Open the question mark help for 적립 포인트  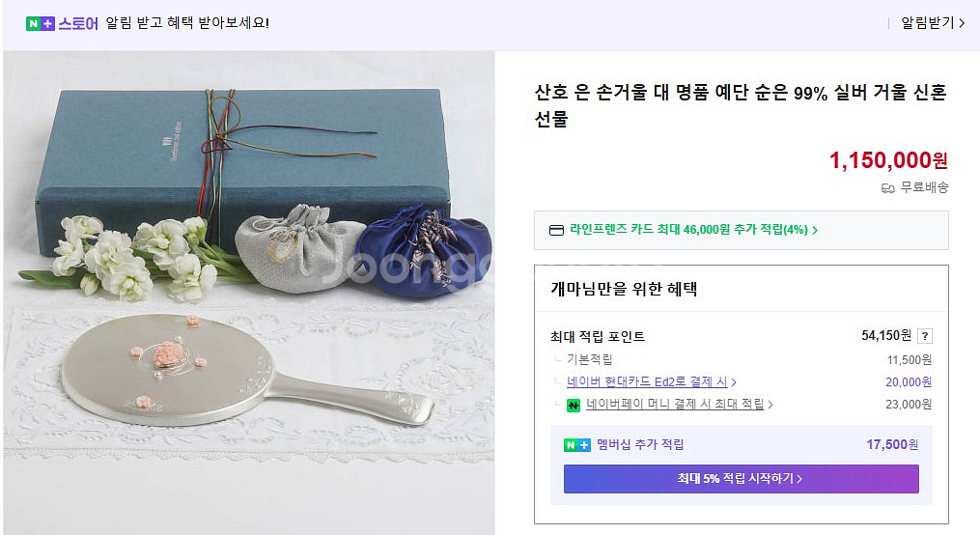pyautogui.click(x=925, y=336)
